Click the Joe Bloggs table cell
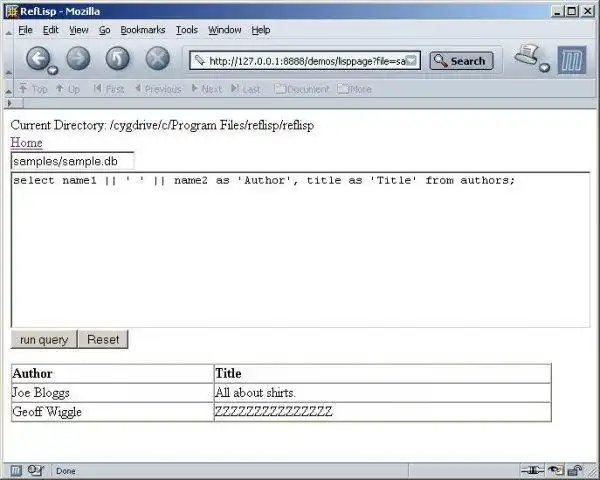The width and height of the screenshot is (600, 480). (112, 393)
